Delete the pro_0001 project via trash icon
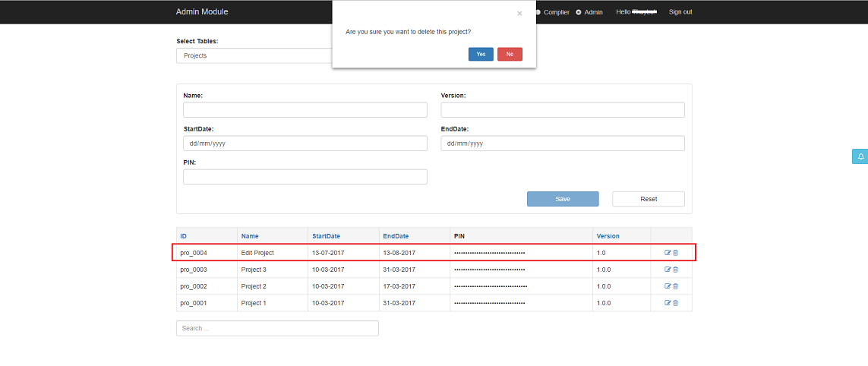868x366 pixels. click(675, 303)
